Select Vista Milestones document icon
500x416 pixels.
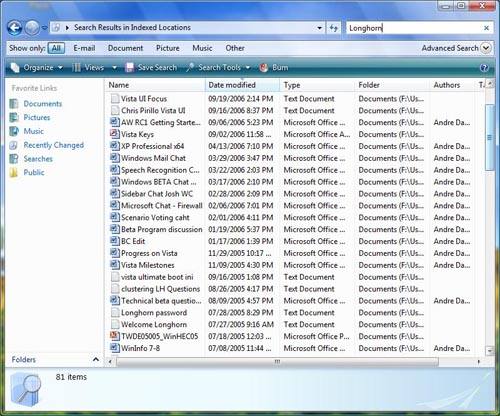(115, 265)
